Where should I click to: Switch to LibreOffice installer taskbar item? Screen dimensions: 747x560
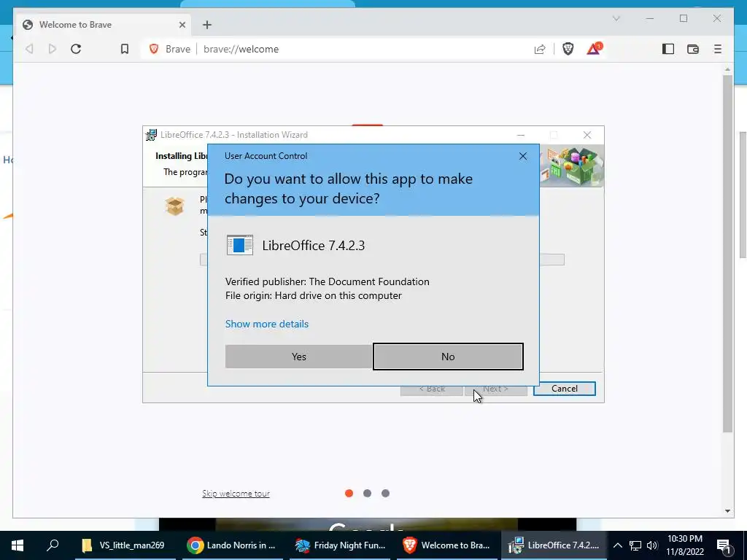point(554,545)
